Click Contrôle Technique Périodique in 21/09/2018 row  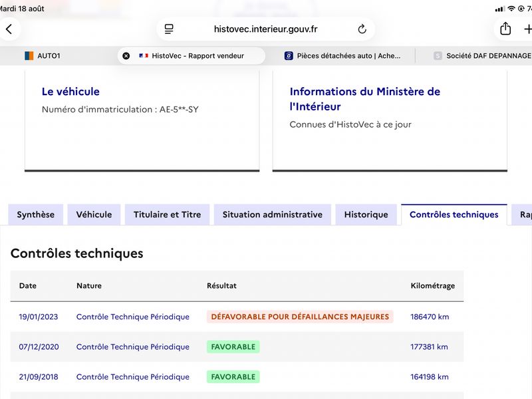tap(132, 376)
